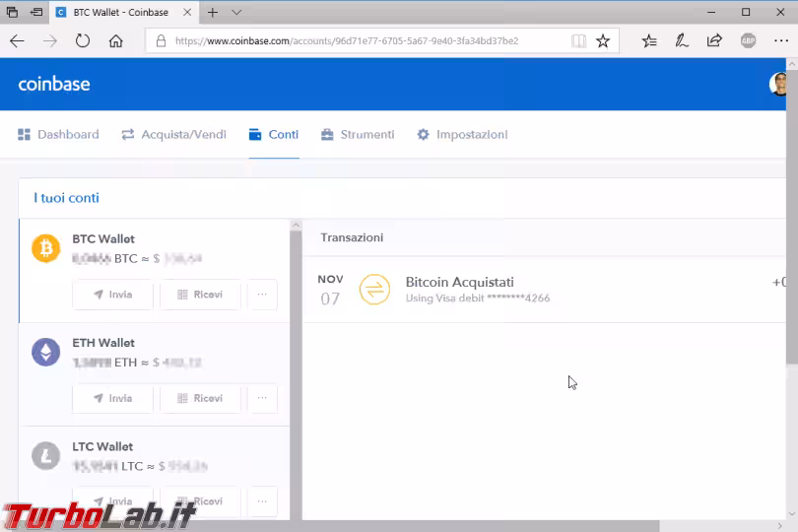Viewport: 798px width, 532px height.
Task: Reload the Coinbase page
Action: click(x=83, y=40)
